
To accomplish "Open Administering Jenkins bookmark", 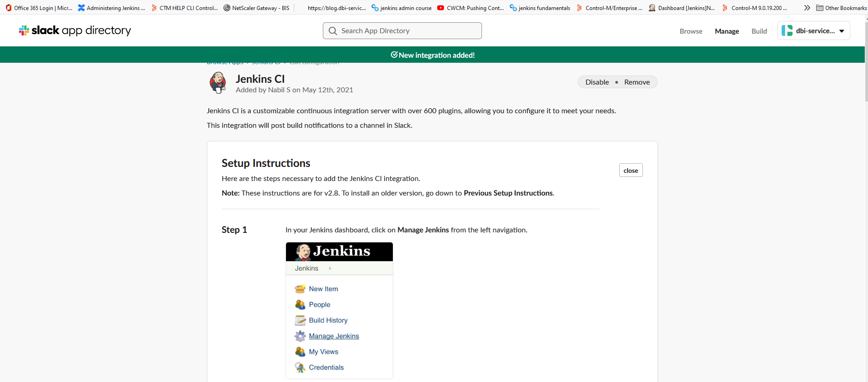I will click(x=111, y=8).
